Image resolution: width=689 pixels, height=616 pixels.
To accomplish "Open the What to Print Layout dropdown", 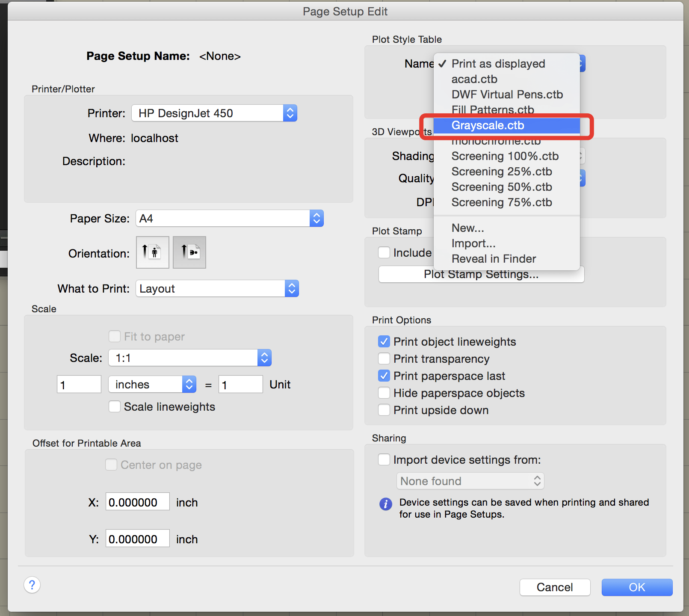I will click(x=217, y=288).
